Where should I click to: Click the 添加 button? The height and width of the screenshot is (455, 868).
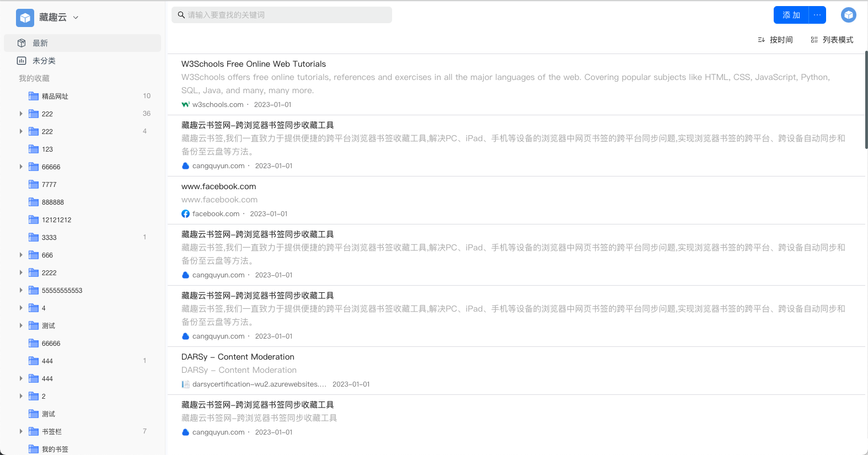(x=791, y=15)
